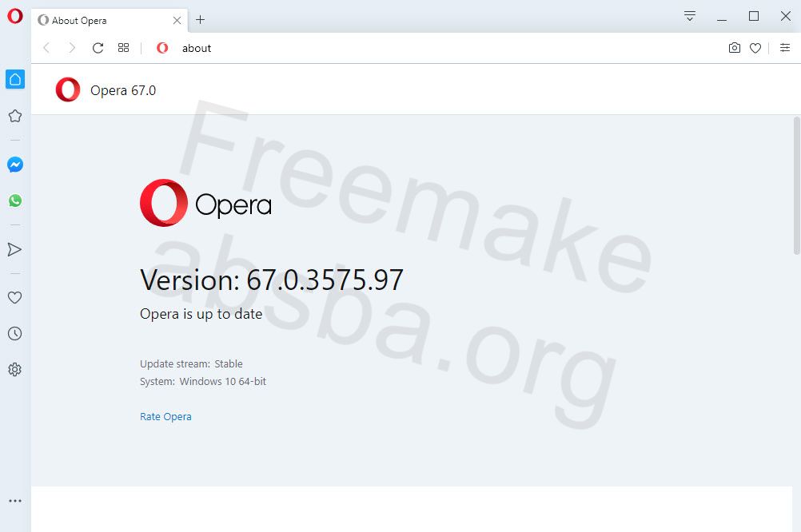The image size is (801, 532).
Task: Close the About Opera tab
Action: coord(177,21)
